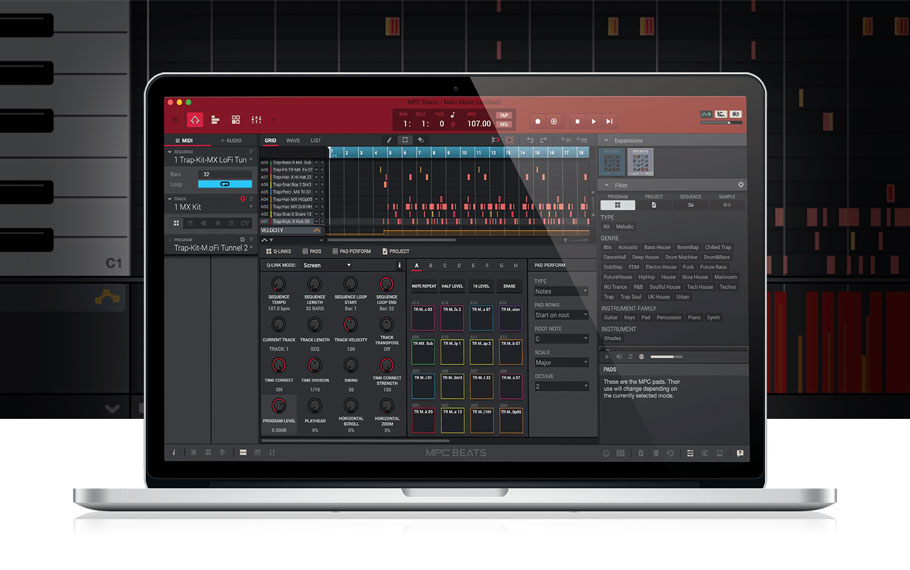
Task: Click the record button in transport
Action: [537, 121]
